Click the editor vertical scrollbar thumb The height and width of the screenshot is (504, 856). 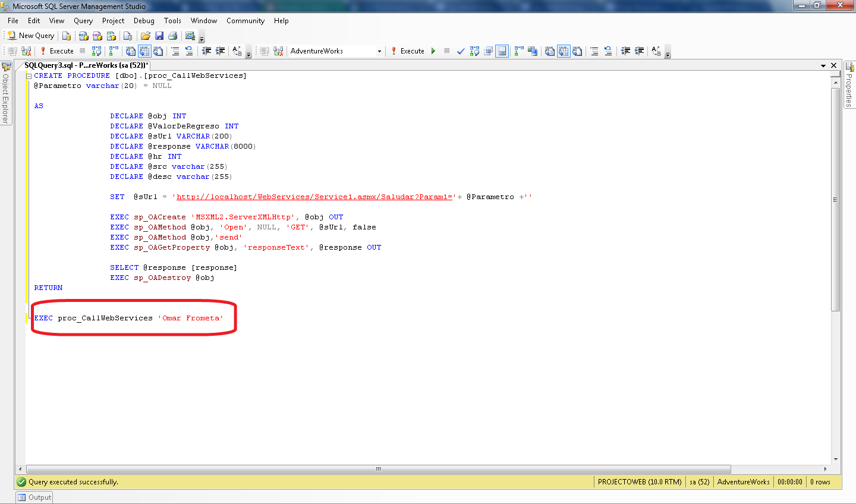tap(836, 200)
